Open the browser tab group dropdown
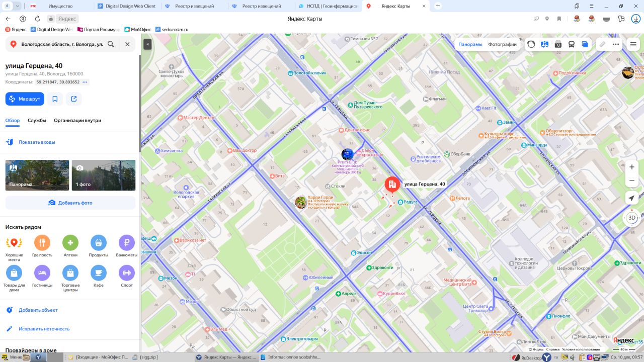The width and height of the screenshot is (644, 362). [18, 6]
